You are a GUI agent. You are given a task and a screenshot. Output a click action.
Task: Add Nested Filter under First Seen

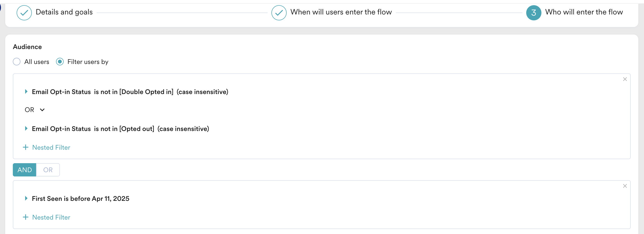47,217
